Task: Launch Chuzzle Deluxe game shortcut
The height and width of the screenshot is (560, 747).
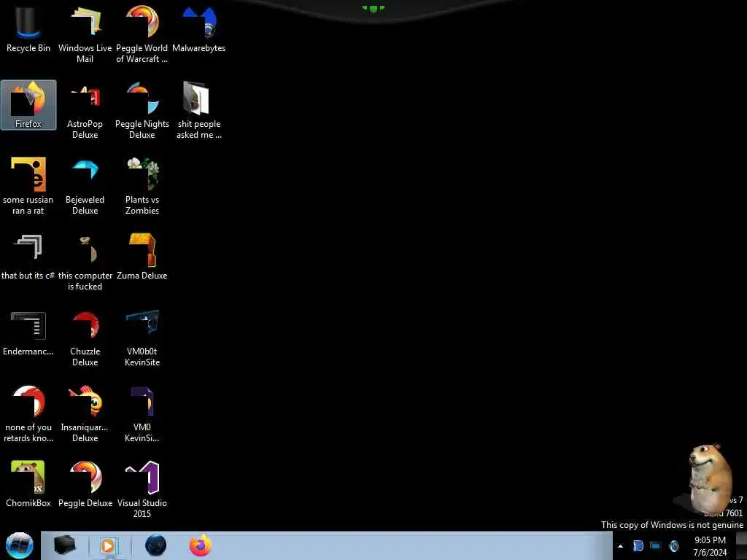Action: click(x=85, y=338)
